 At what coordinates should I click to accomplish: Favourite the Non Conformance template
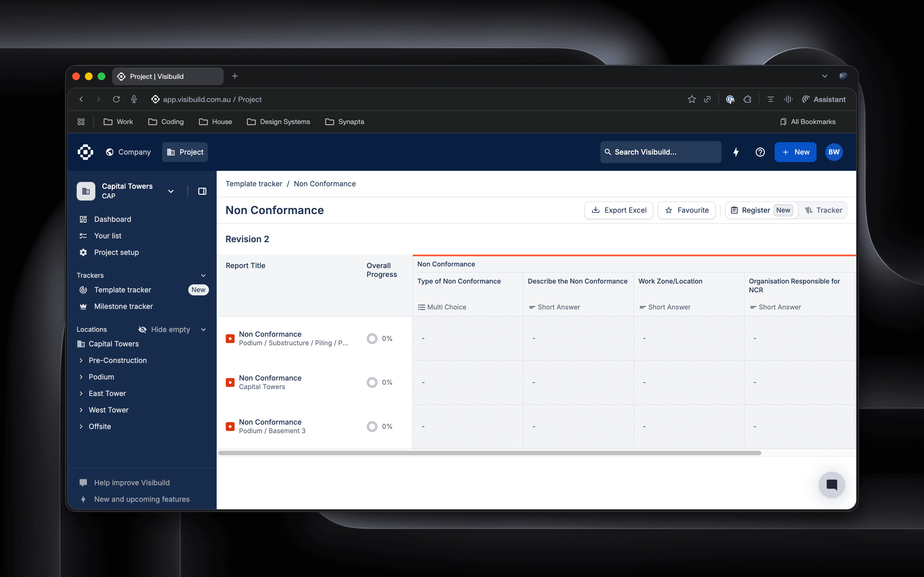click(686, 210)
